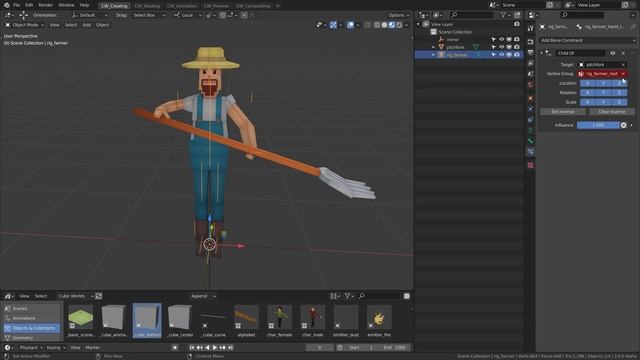Open object visibility and selectability dropdown

(320, 25)
